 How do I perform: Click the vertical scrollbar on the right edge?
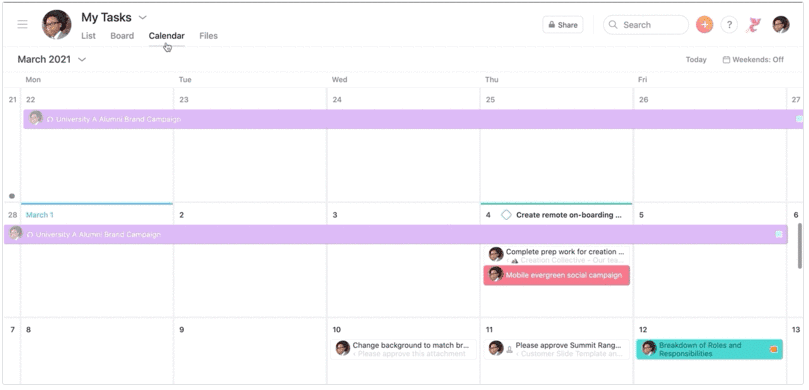pos(800,246)
